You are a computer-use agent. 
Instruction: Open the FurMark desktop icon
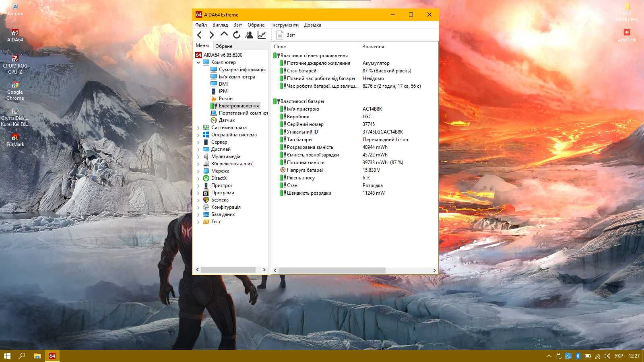(15, 140)
